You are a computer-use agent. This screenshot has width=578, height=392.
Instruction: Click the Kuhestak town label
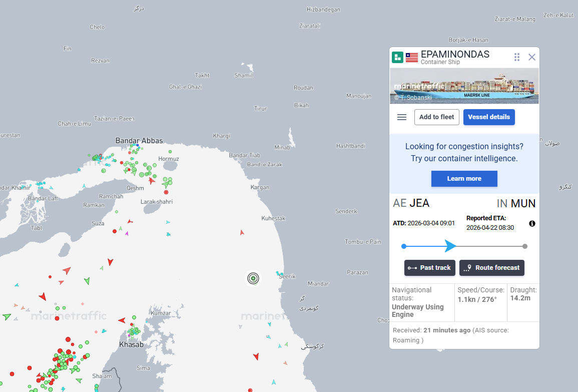[274, 218]
